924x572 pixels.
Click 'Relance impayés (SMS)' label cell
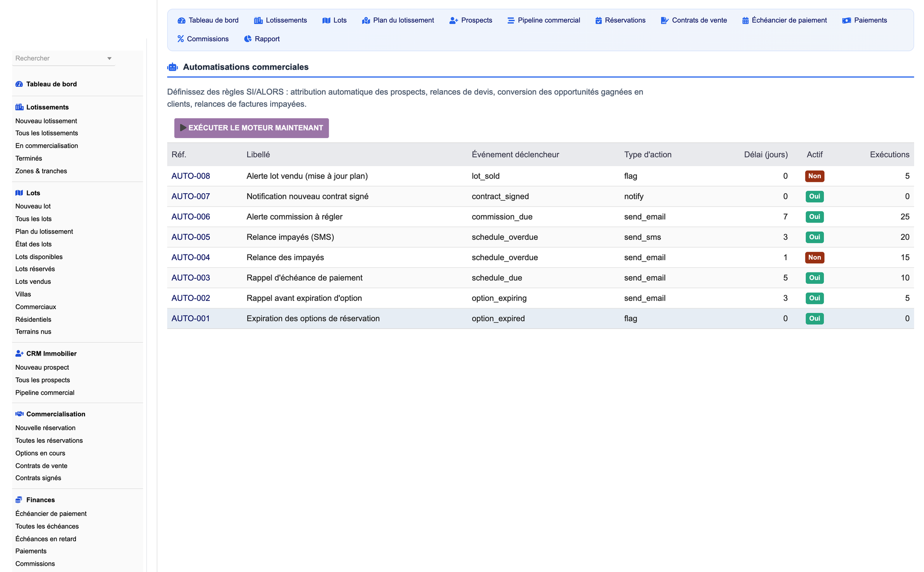click(290, 237)
